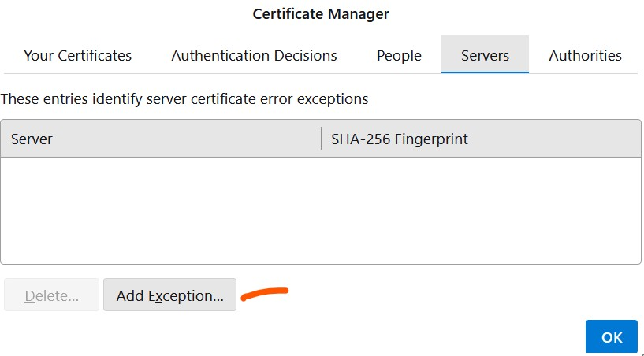This screenshot has height=356, width=644.
Task: Click the greyed-out Delete… button
Action: 51,295
